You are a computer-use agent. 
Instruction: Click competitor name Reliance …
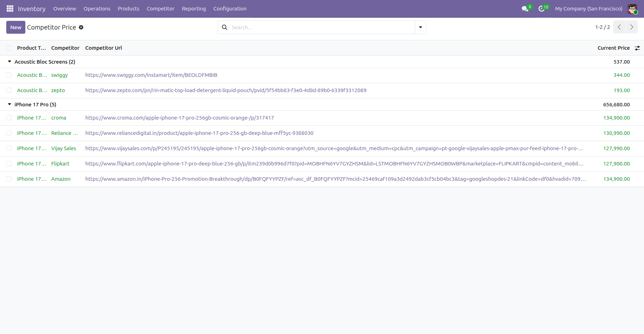[65, 133]
